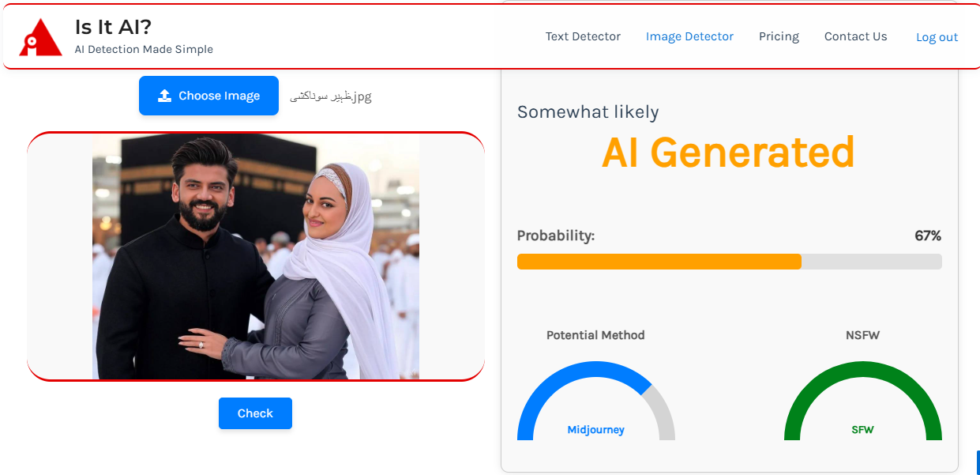The width and height of the screenshot is (980, 475).
Task: Click the Potential Method label
Action: [595, 335]
